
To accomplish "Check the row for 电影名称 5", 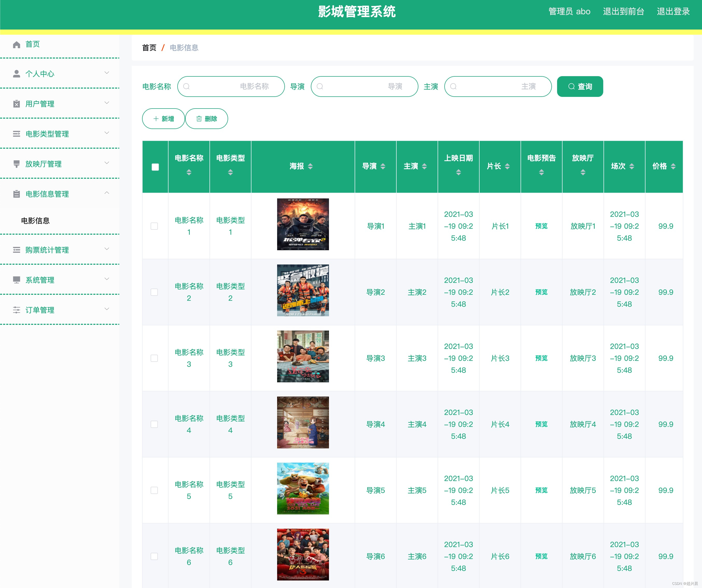I will [x=154, y=490].
